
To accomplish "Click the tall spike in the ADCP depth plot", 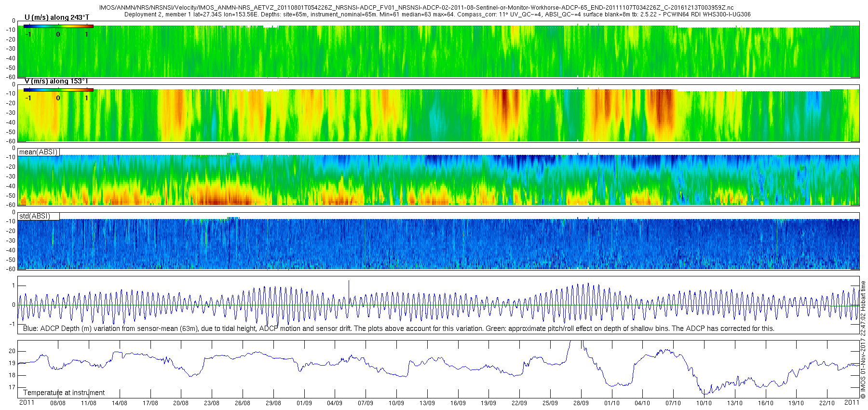I will tap(349, 292).
